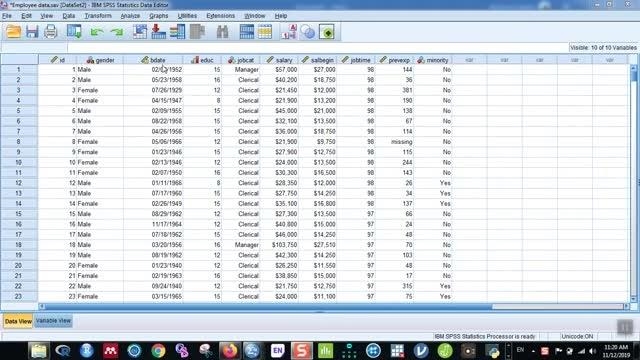
Task: Undo the last action with green arrow
Action: (x=97, y=32)
